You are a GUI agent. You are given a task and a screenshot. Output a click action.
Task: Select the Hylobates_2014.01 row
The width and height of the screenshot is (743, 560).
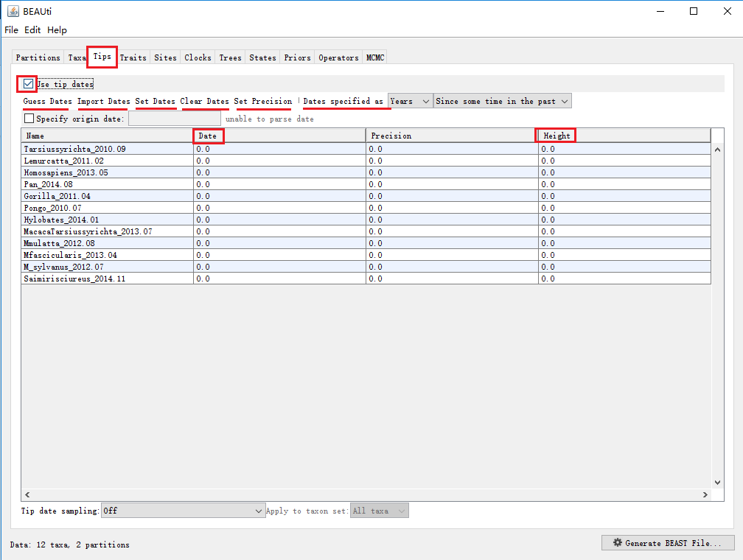366,220
